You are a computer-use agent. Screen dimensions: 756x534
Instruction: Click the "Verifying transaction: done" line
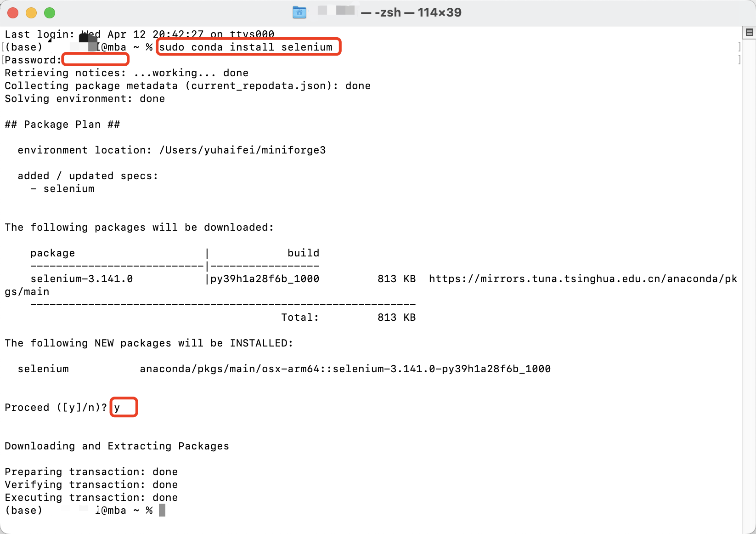click(x=91, y=484)
